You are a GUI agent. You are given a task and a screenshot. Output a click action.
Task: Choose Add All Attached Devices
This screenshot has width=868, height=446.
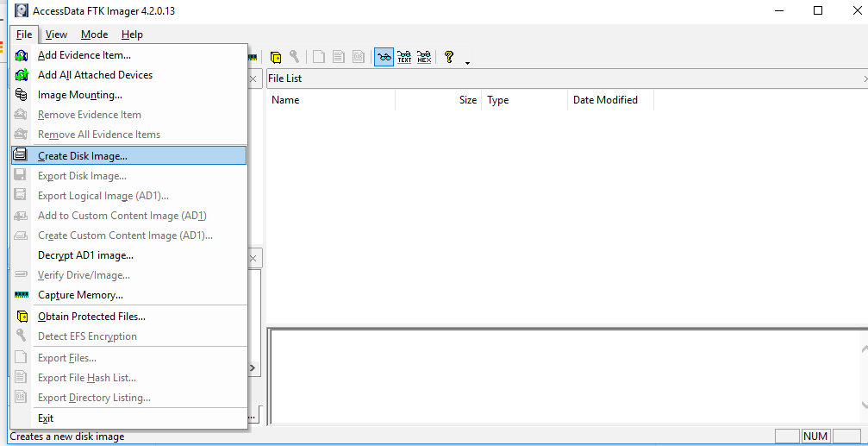pyautogui.click(x=128, y=75)
